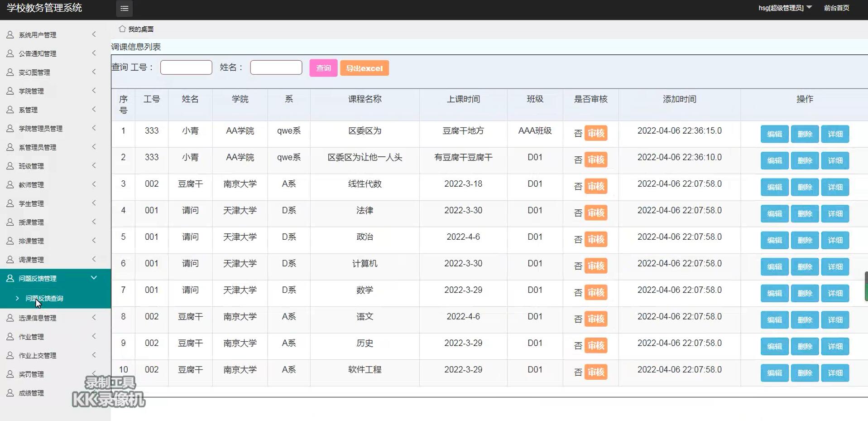Go to 前台首页 in the top bar

[x=837, y=8]
